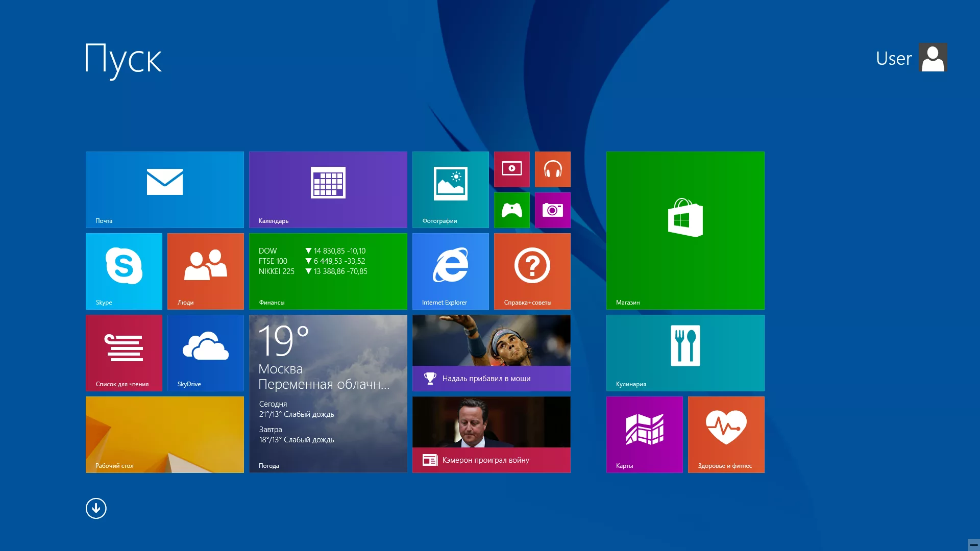Open the Магазин (Store) tile
The width and height of the screenshot is (980, 551).
[x=685, y=230]
